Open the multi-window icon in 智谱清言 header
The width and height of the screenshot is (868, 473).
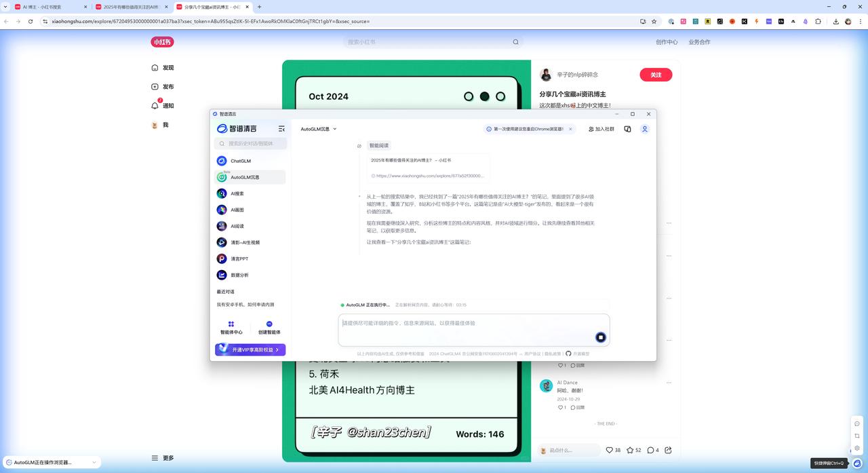coord(627,129)
